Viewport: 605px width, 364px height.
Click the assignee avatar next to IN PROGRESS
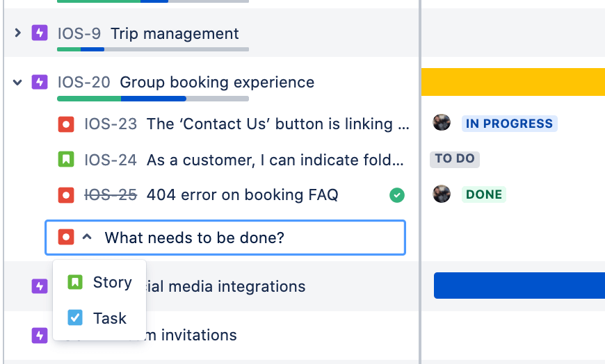pyautogui.click(x=442, y=123)
